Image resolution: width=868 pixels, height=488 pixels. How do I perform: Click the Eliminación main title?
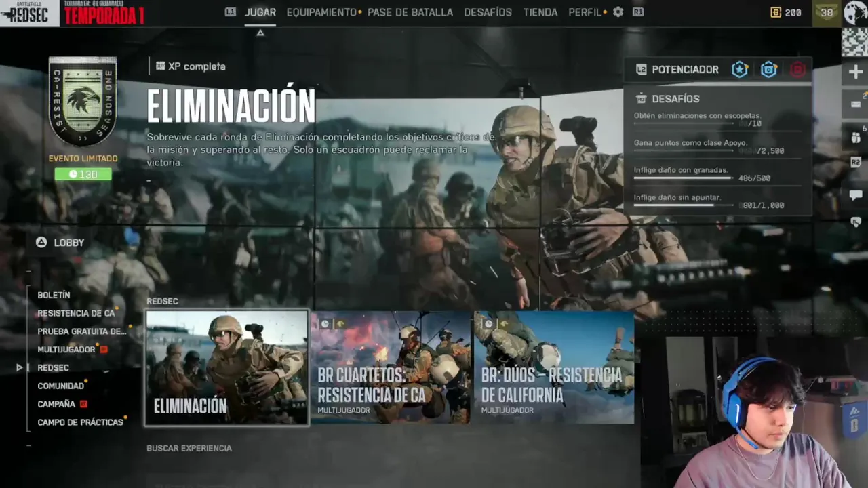(x=231, y=105)
